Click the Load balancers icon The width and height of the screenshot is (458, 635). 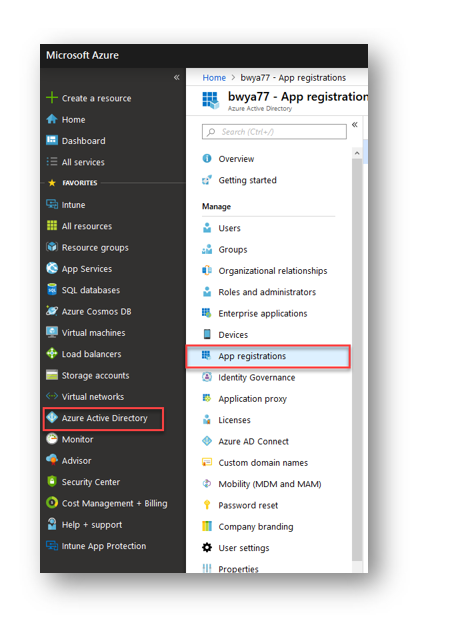click(52, 354)
